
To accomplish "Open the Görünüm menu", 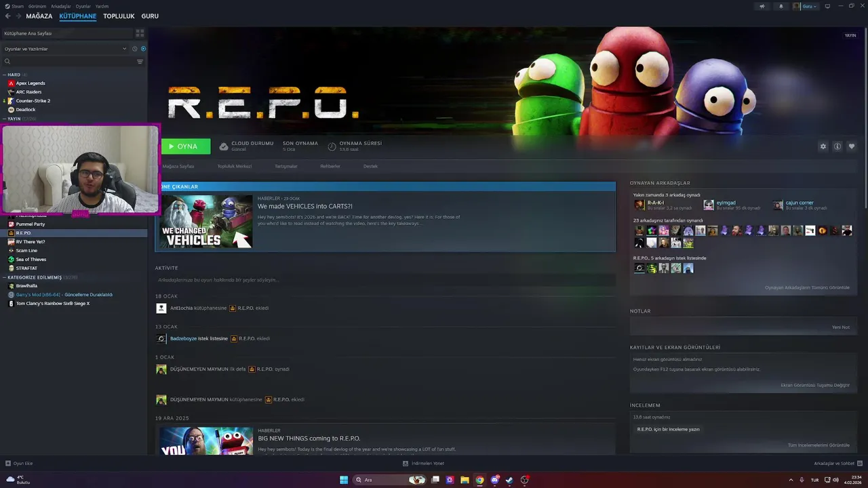I will point(37,6).
